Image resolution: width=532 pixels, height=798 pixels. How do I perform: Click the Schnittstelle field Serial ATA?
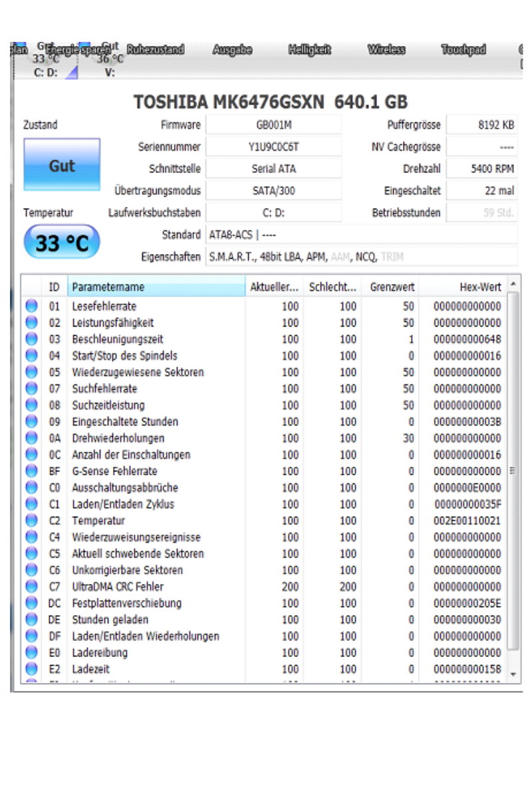coord(273,168)
